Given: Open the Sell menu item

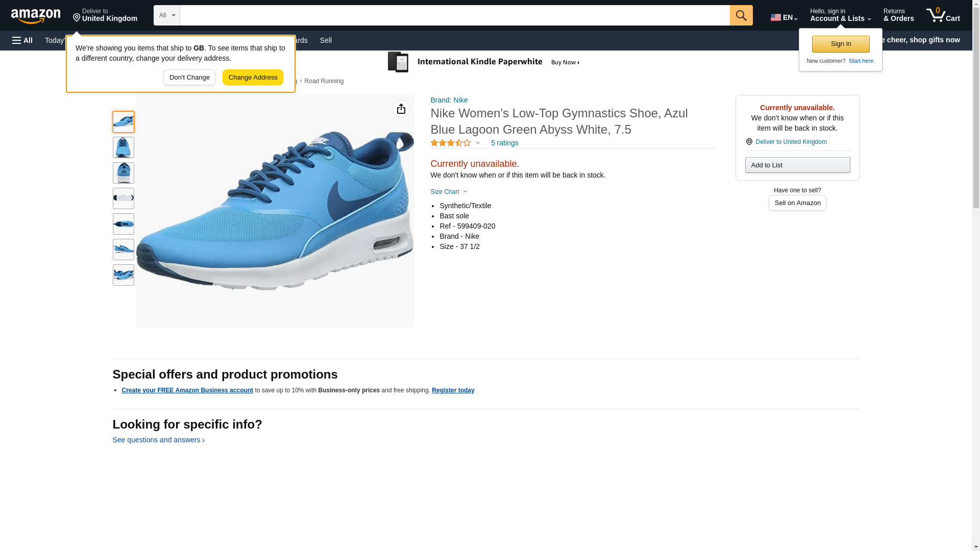Looking at the screenshot, I should point(326,40).
